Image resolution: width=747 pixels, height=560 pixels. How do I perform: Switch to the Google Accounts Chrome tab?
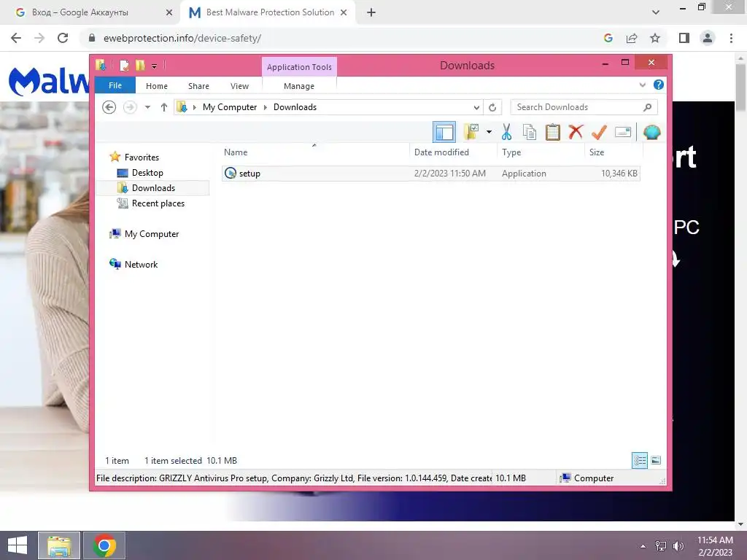90,12
